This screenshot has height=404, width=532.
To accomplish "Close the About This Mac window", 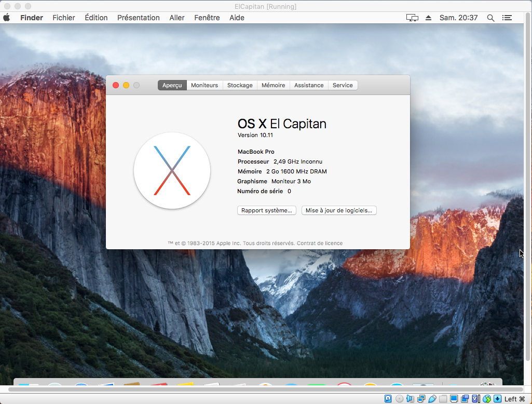I will pos(116,85).
